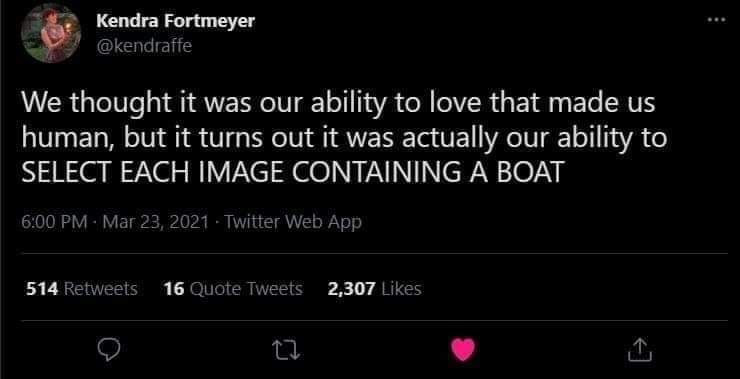View the 16 Quote Tweets list

tap(233, 288)
